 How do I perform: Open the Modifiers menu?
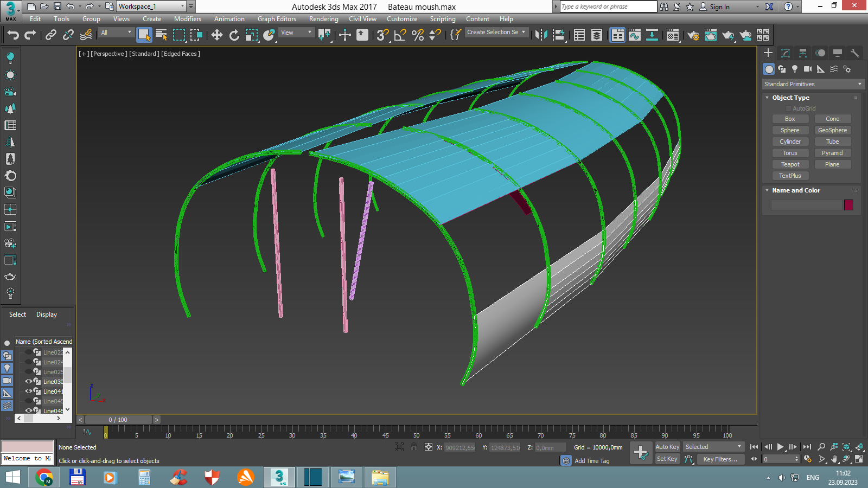click(187, 19)
